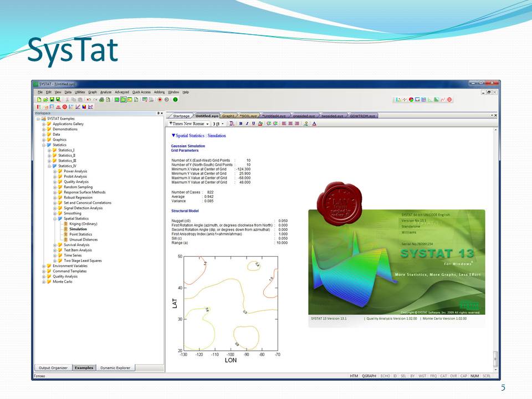Image resolution: width=532 pixels, height=399 pixels.
Task: Collapse Spatial Statistics : Simulation output heading
Action: click(173, 135)
